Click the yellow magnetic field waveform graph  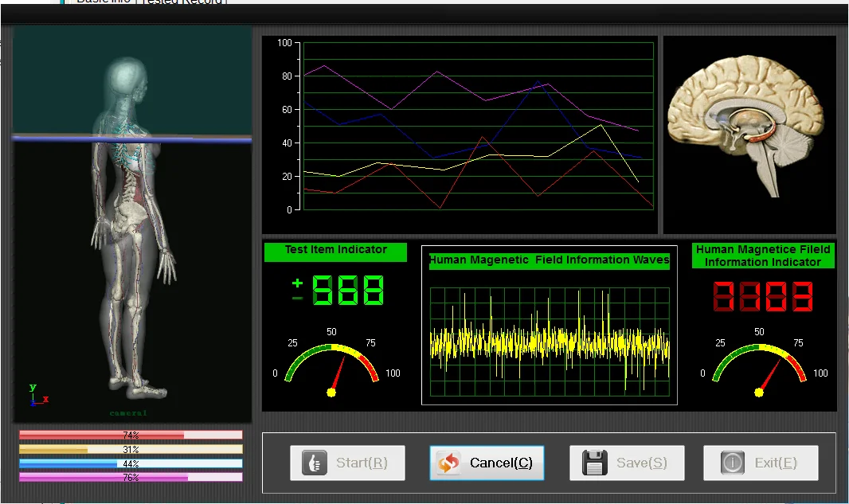click(549, 342)
